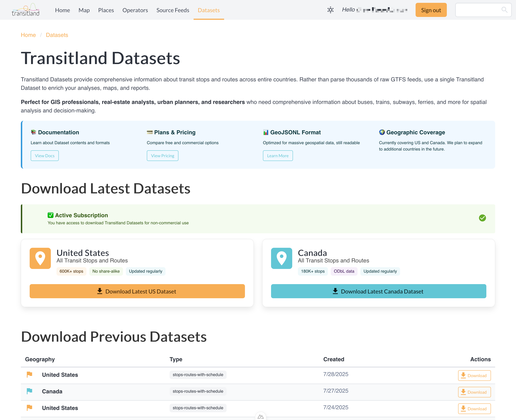Sign out of the account

(431, 10)
